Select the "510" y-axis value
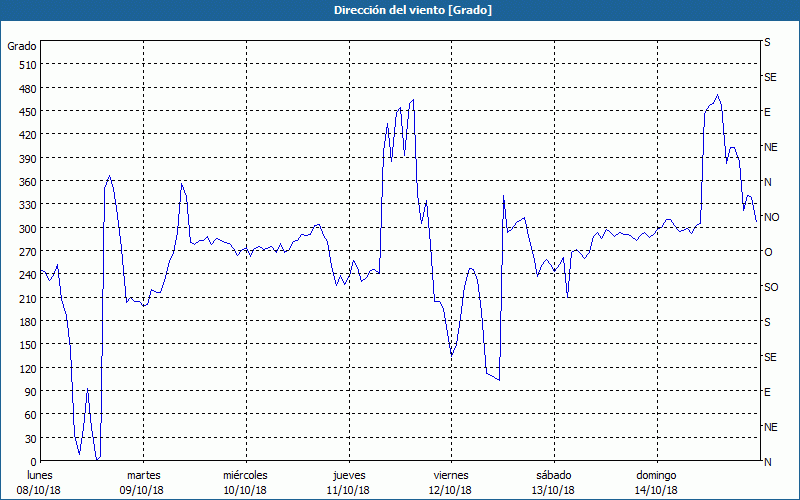 point(28,65)
